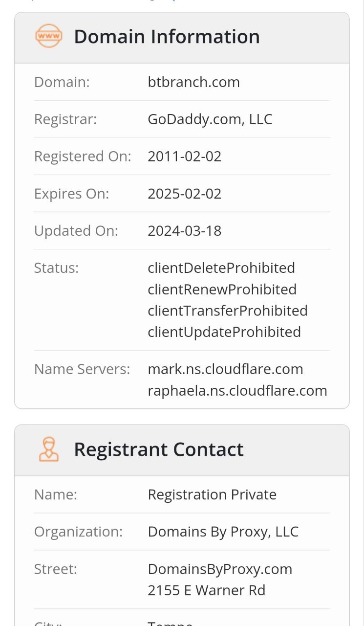Click the clientDeleteProhibited status
The width and height of the screenshot is (364, 626).
[221, 268]
